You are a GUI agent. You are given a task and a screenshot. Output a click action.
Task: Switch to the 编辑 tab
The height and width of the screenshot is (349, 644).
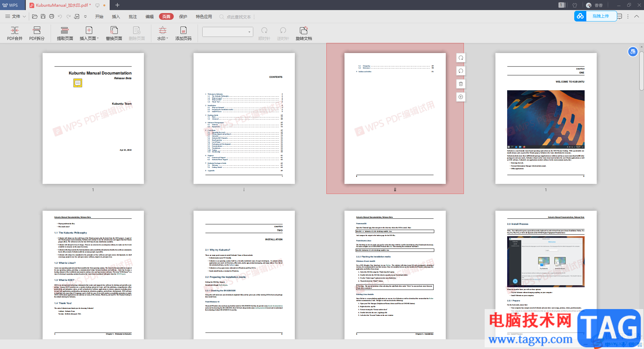point(150,16)
